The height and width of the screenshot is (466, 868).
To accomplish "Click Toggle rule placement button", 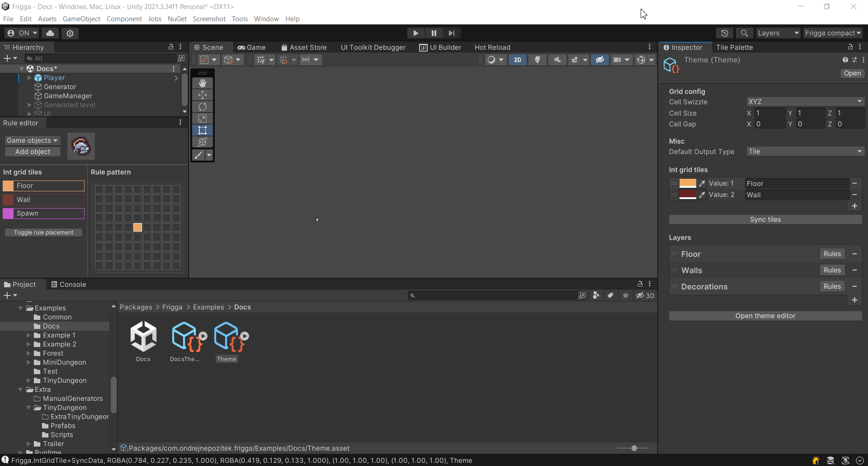I will tap(43, 232).
